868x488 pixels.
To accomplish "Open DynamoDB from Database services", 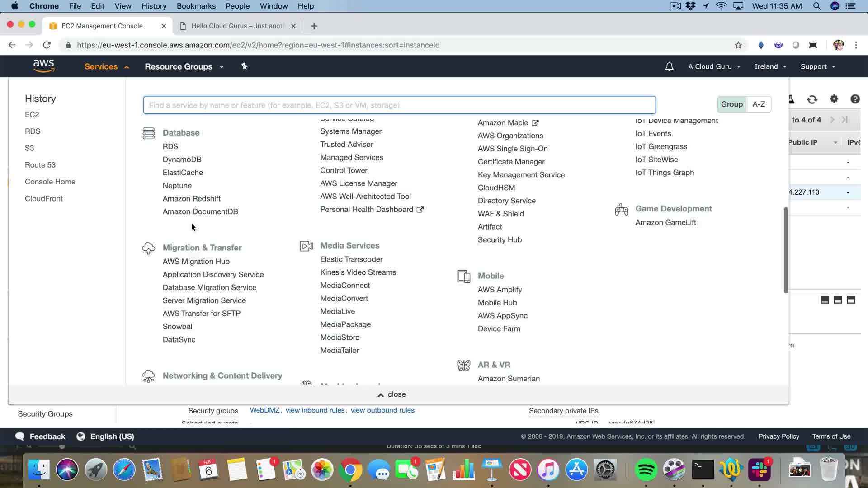I will tap(182, 160).
